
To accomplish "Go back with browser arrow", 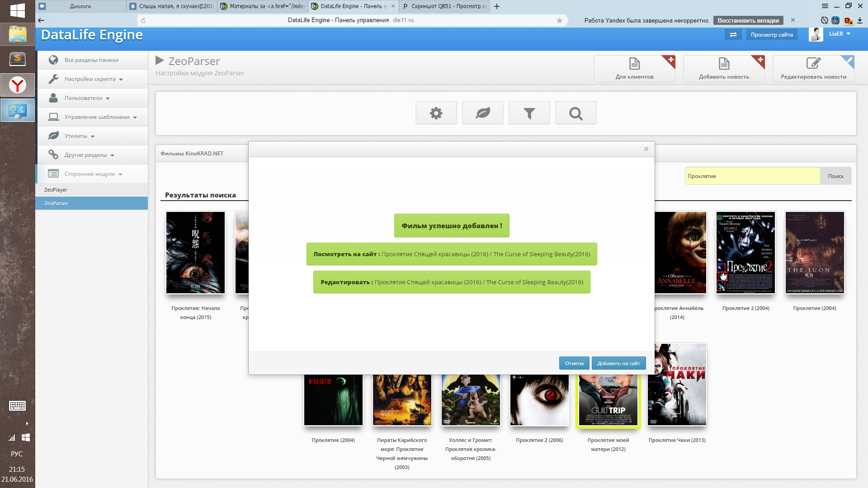I will click(x=41, y=20).
